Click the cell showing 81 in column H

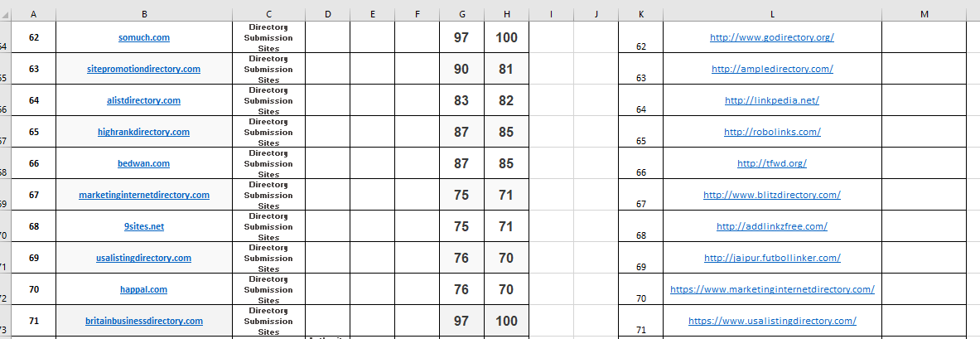coord(506,70)
